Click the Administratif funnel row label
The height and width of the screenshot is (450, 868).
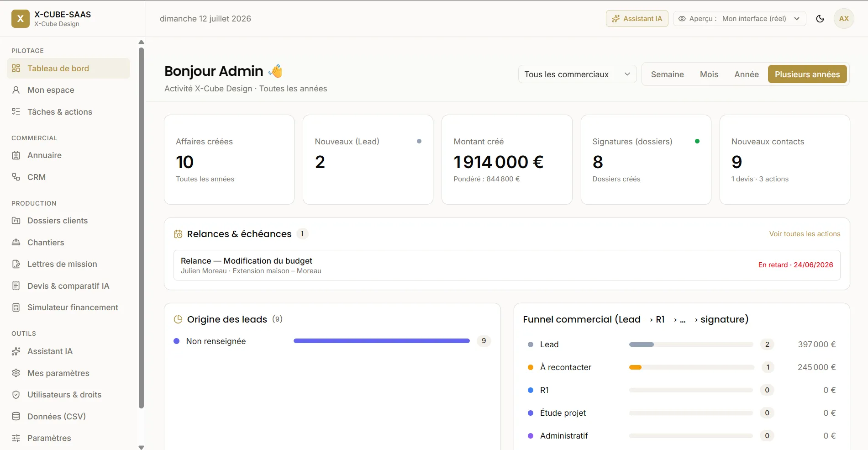564,436
